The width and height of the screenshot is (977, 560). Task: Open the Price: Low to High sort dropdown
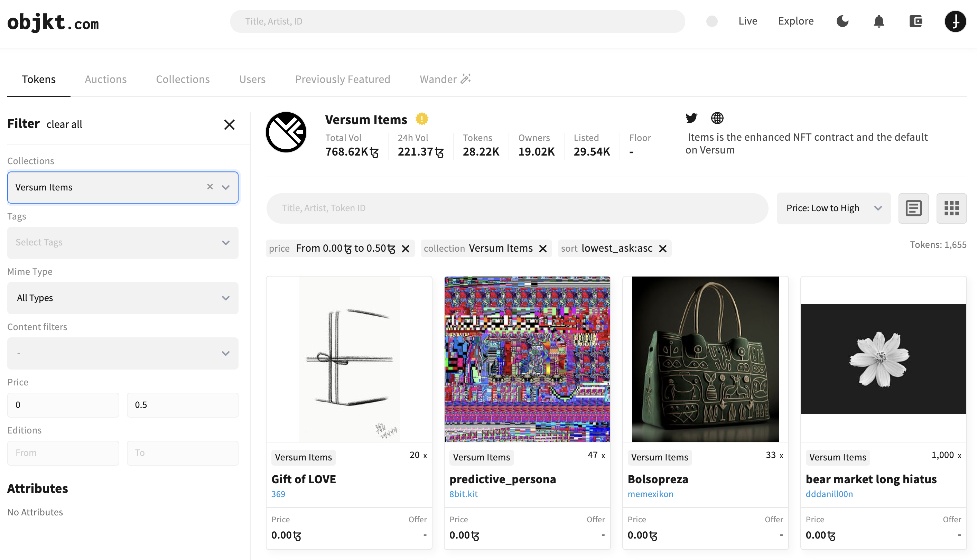[x=833, y=208]
